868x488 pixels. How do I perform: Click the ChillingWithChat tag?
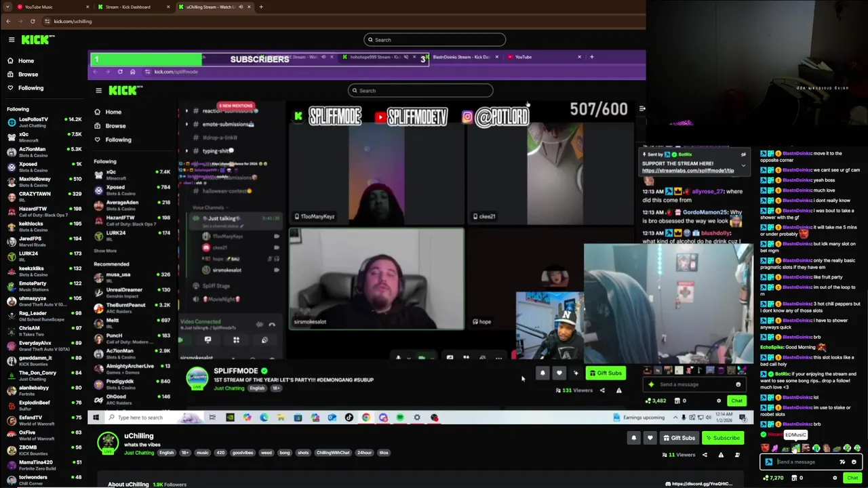(x=333, y=453)
